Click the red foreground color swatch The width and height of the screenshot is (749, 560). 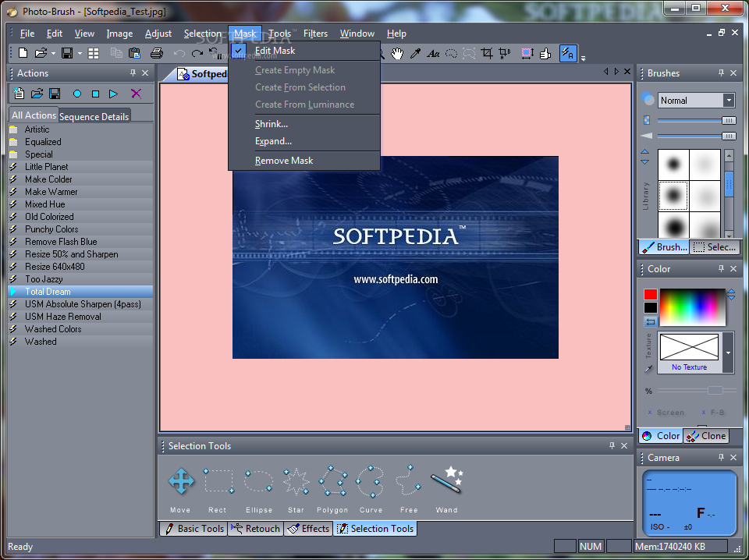click(x=650, y=294)
